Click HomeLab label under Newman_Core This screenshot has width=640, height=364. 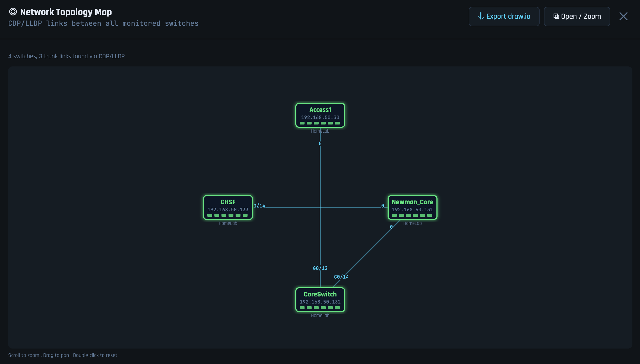coord(412,223)
